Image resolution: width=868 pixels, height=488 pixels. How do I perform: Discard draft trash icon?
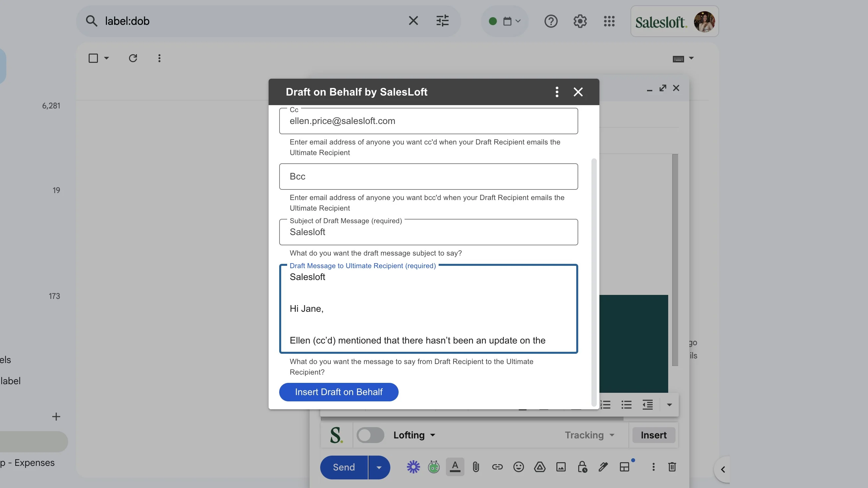coord(672,467)
